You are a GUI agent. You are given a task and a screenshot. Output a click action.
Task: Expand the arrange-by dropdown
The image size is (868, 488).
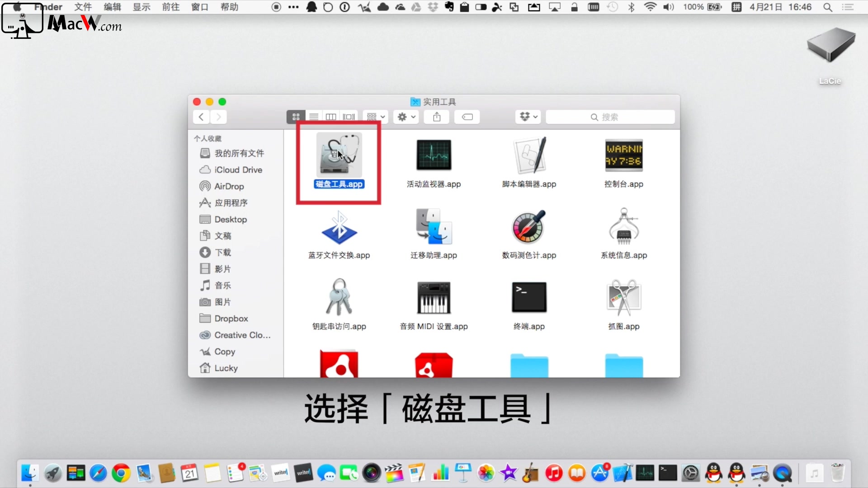[376, 117]
